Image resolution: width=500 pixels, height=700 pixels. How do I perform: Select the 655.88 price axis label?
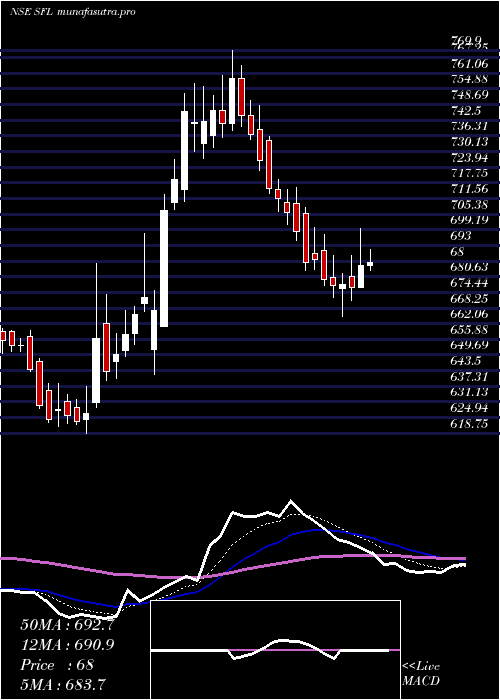[469, 329]
